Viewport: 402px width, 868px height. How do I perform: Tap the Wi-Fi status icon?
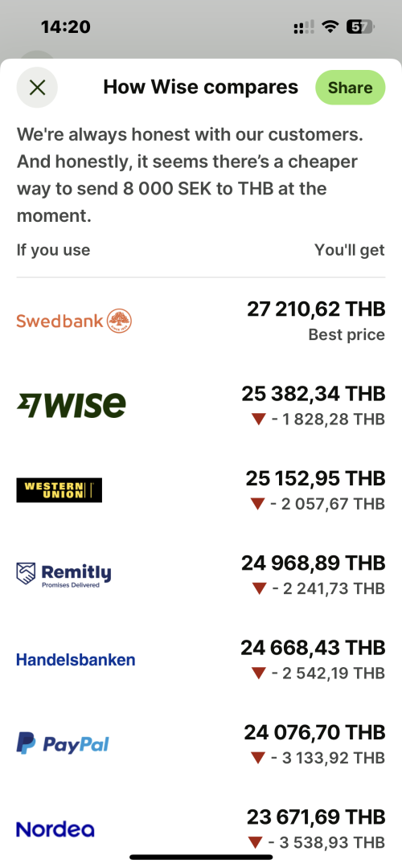point(330,26)
